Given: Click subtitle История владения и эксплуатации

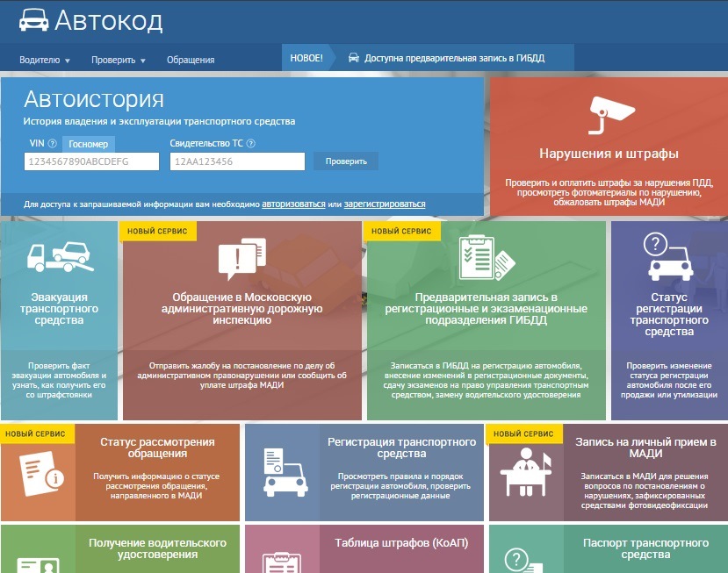Looking at the screenshot, I should pos(159,122).
